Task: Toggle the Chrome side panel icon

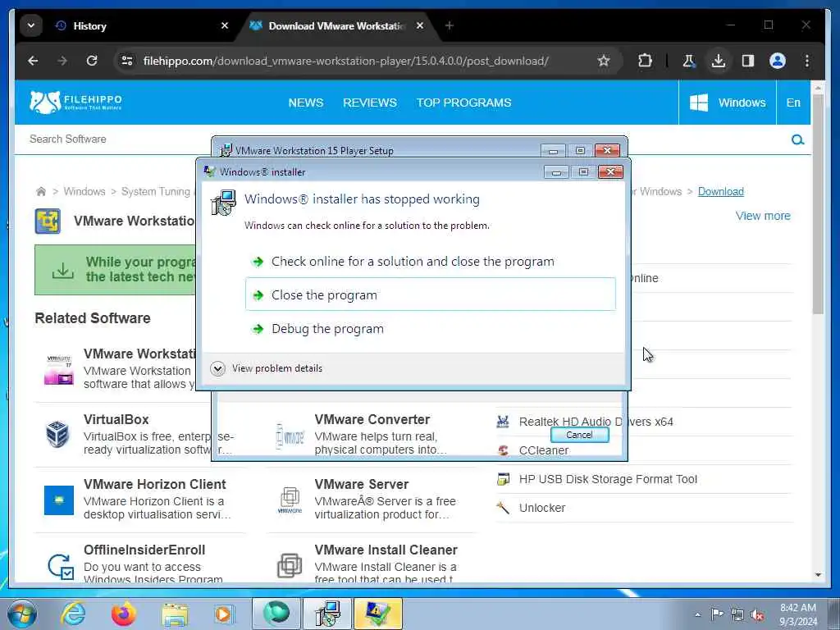Action: coord(748,61)
